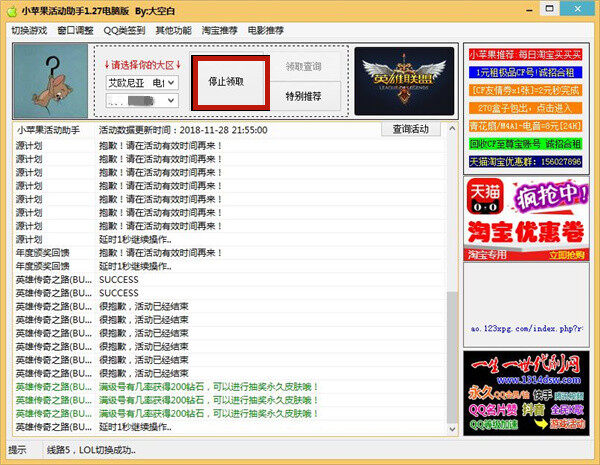Viewport: 600px width, 465px height.
Task: Click the www.1314dsw.com link in the ad
Action: (539, 380)
